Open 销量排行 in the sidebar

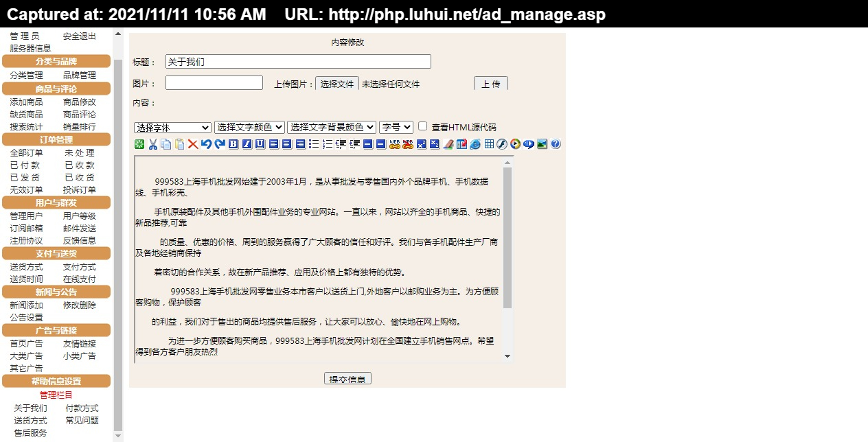tap(80, 127)
